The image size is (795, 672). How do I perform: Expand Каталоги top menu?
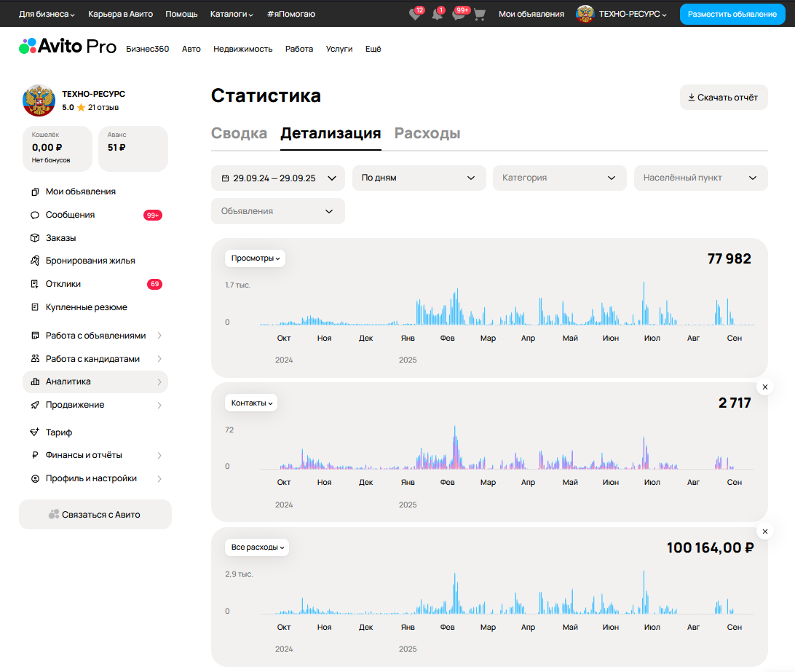coord(232,15)
